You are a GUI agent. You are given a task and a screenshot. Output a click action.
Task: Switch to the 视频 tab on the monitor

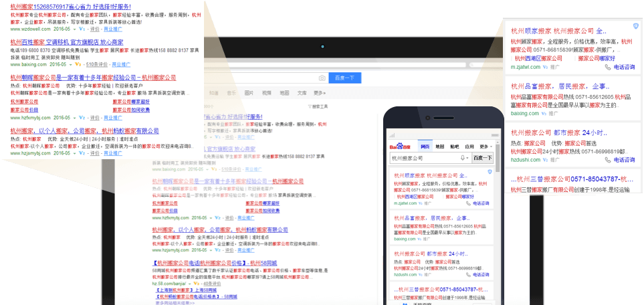point(267,94)
